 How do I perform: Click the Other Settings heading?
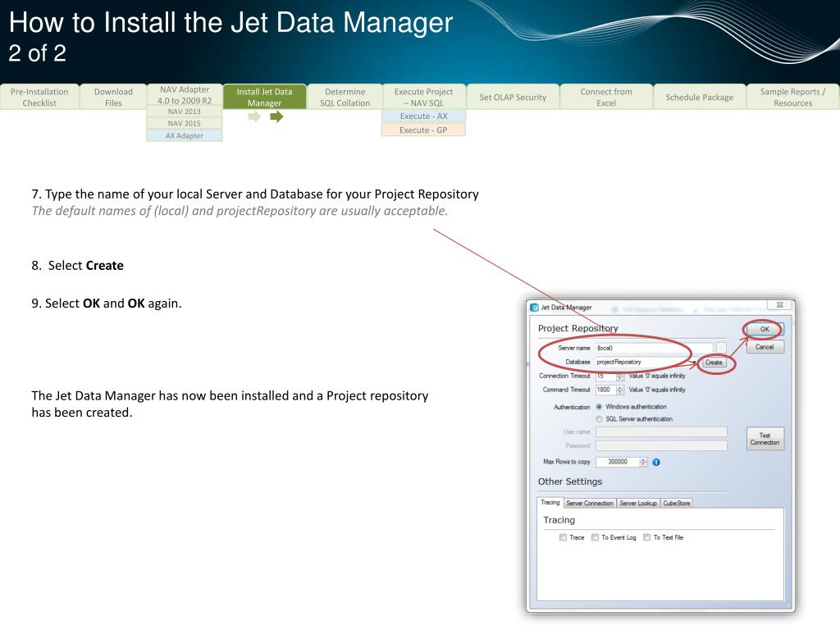coord(570,482)
